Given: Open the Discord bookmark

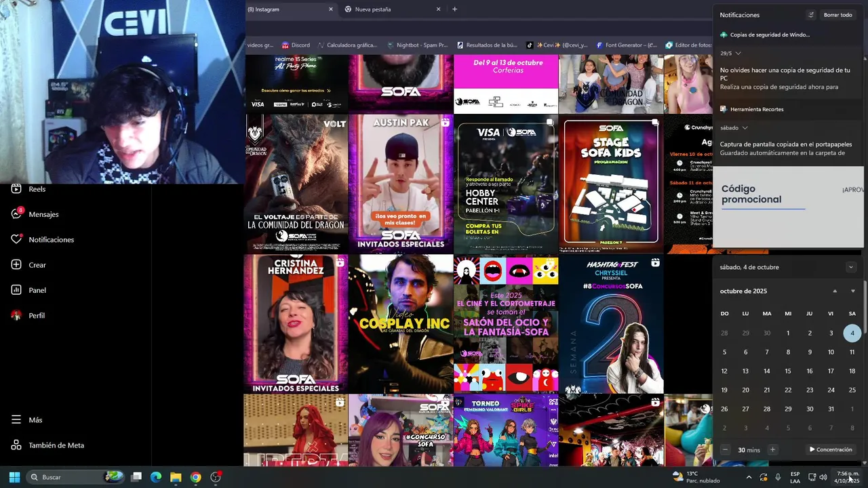Looking at the screenshot, I should tap(296, 45).
